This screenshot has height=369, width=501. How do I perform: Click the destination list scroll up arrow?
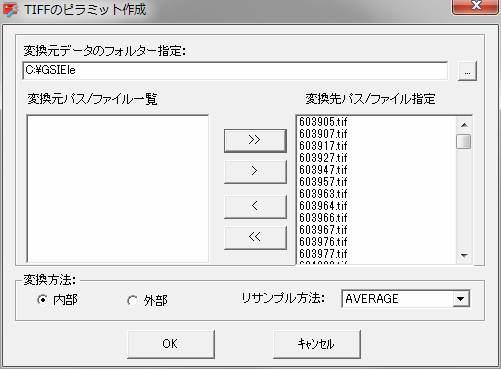click(464, 125)
